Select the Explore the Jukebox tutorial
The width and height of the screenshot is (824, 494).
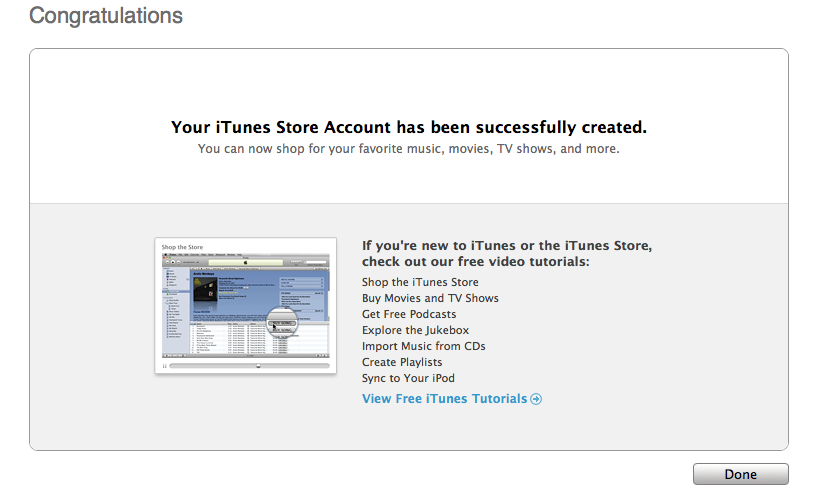pyautogui.click(x=415, y=330)
